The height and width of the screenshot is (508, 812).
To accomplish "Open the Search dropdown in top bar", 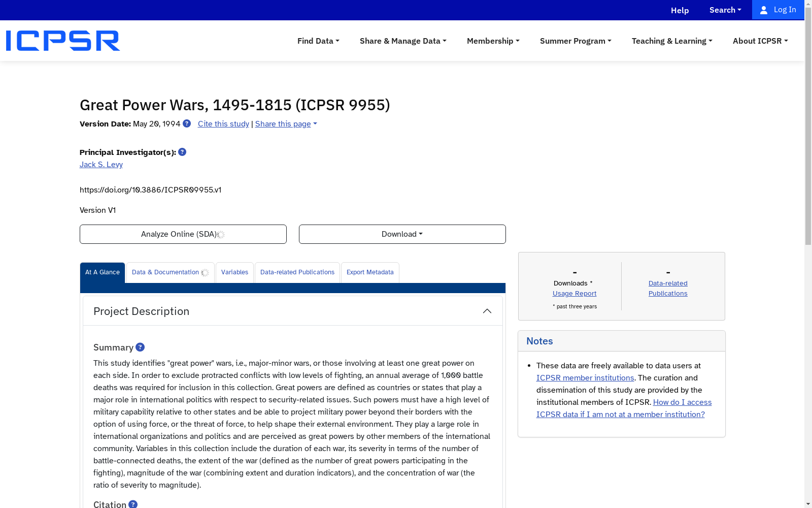I will point(725,10).
